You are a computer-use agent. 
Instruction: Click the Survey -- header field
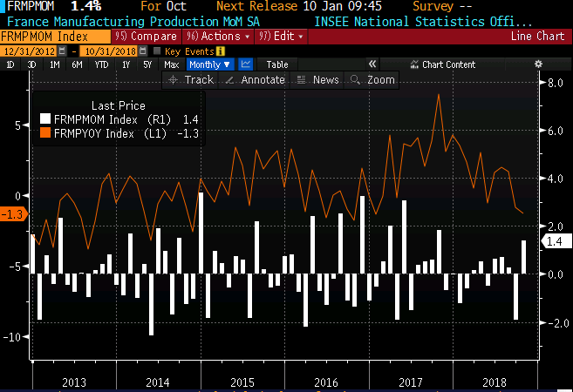pyautogui.click(x=442, y=6)
